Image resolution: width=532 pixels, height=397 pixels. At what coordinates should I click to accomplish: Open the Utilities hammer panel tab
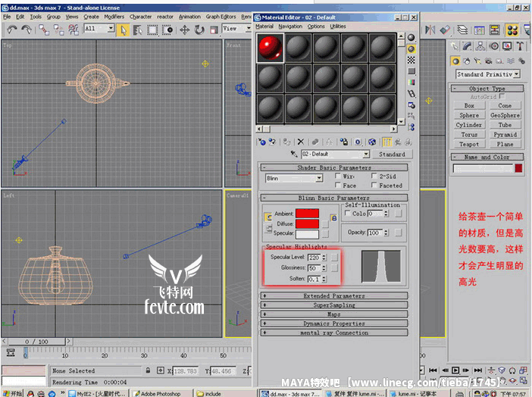(520, 46)
